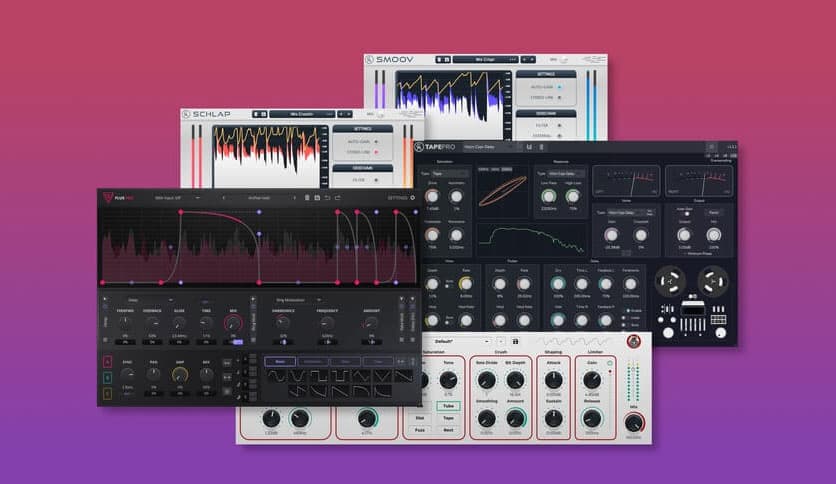Toggle Auto Gain in Tape Pro output section
The height and width of the screenshot is (484, 836).
(x=686, y=213)
